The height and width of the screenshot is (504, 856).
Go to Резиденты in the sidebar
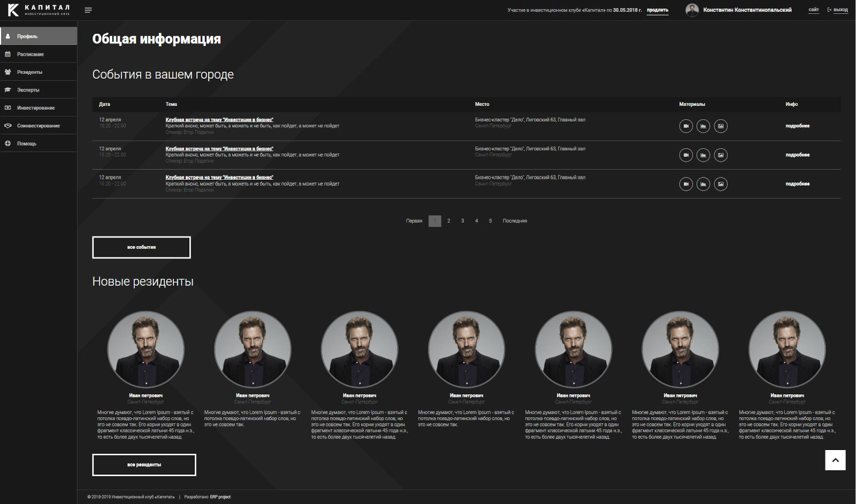coord(29,72)
